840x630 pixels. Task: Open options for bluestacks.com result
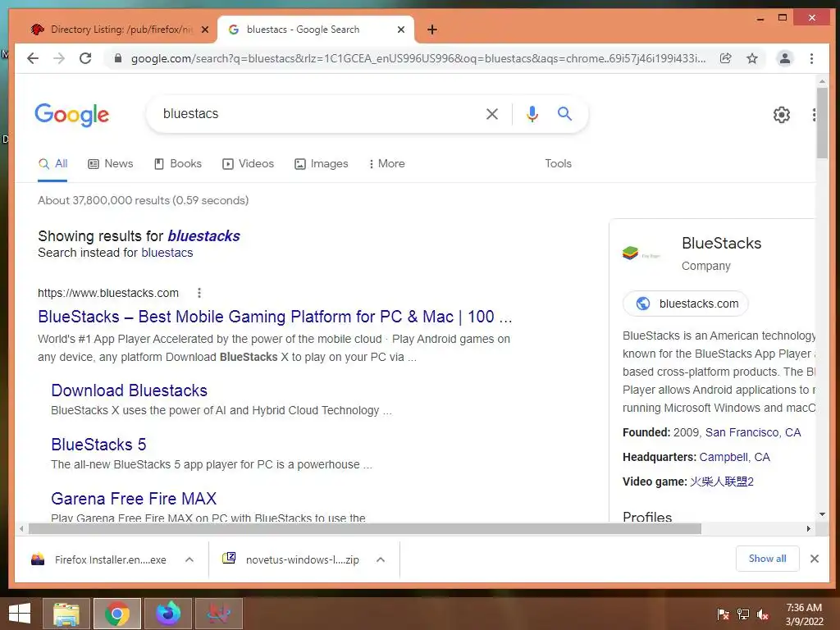[x=199, y=293]
